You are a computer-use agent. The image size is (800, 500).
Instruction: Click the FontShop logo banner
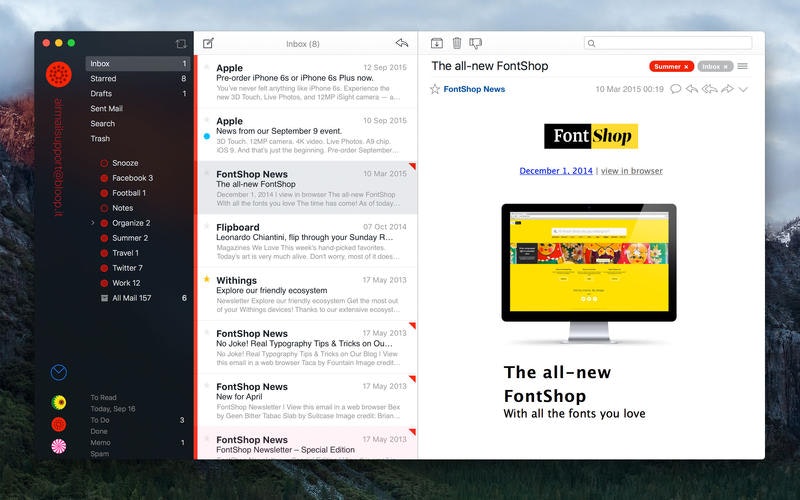tap(591, 136)
